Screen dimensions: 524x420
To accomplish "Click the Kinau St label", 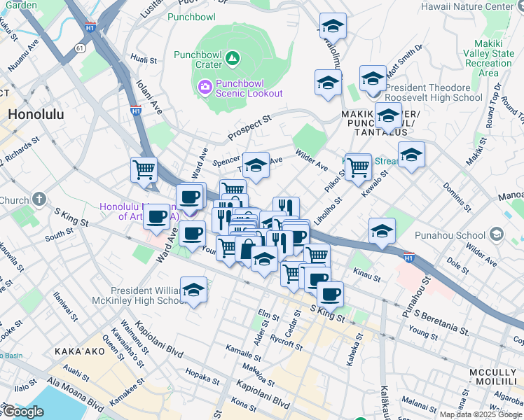I will tap(367, 275).
